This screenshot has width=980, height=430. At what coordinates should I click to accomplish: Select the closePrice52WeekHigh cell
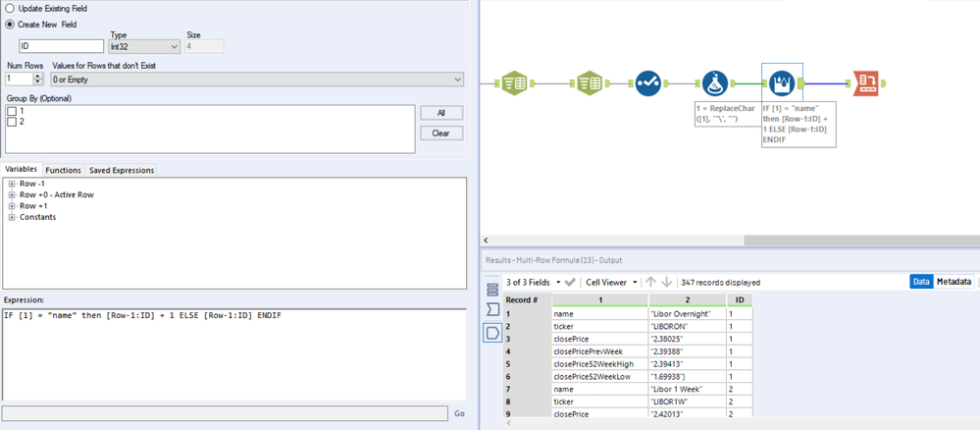click(x=600, y=363)
